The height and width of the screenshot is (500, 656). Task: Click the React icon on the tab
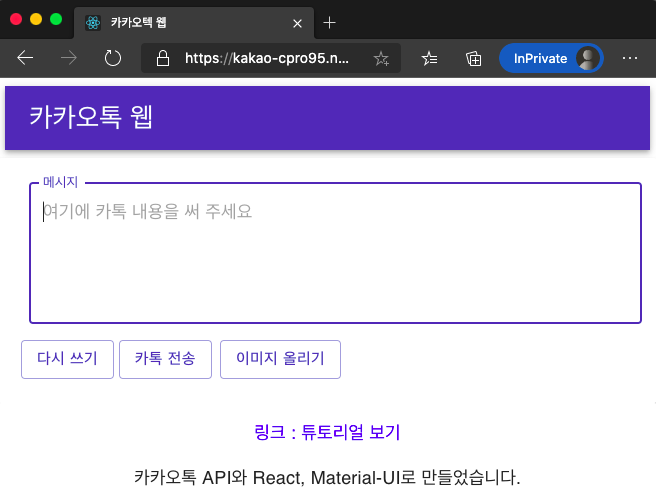[x=93, y=23]
